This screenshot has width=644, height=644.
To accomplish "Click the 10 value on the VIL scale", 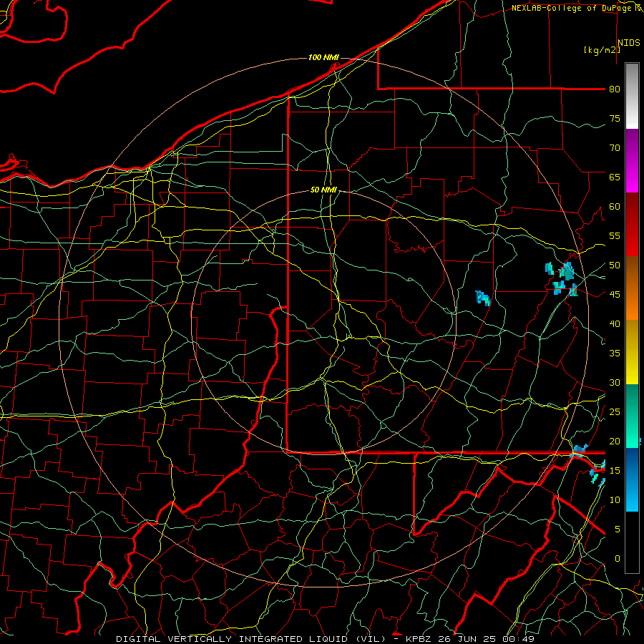I will pos(615,500).
